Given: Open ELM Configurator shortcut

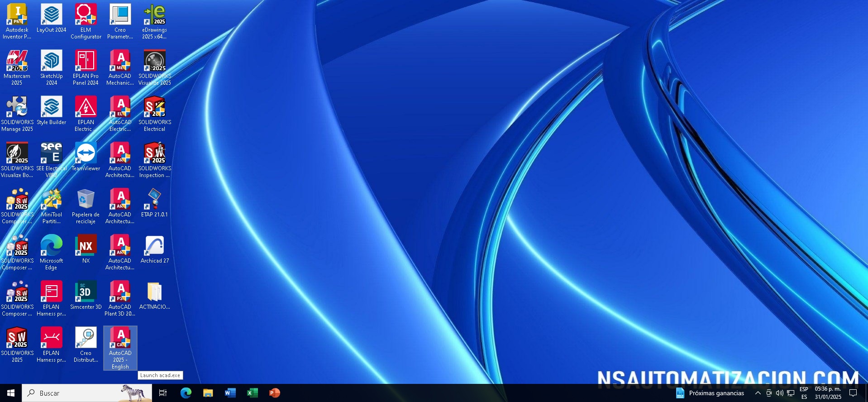Looking at the screenshot, I should tap(86, 21).
